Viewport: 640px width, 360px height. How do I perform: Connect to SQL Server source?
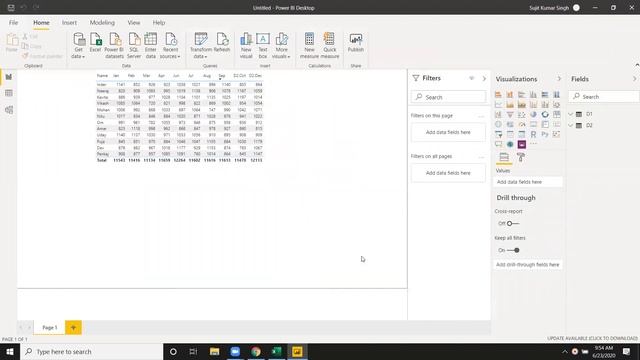tap(134, 46)
